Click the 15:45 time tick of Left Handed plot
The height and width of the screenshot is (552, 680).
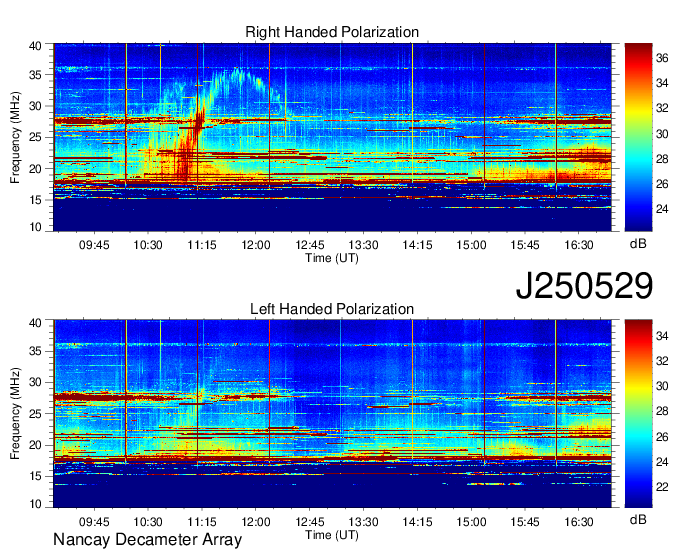525,522
